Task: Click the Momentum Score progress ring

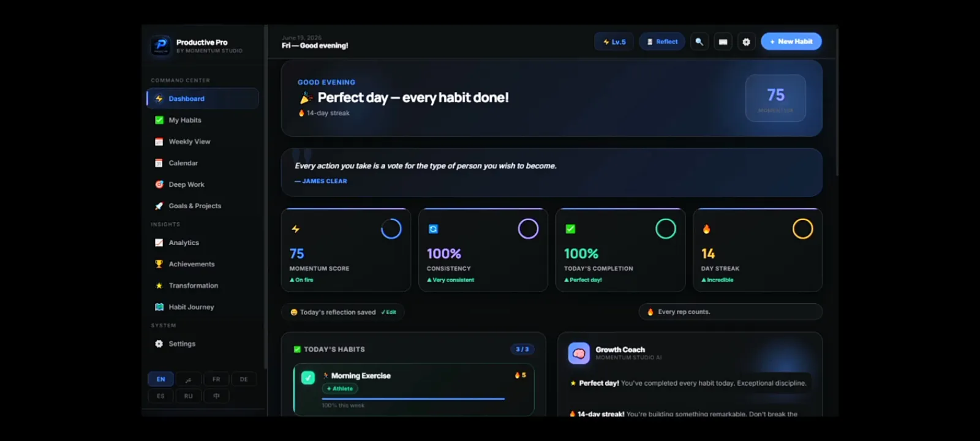Action: (x=391, y=229)
